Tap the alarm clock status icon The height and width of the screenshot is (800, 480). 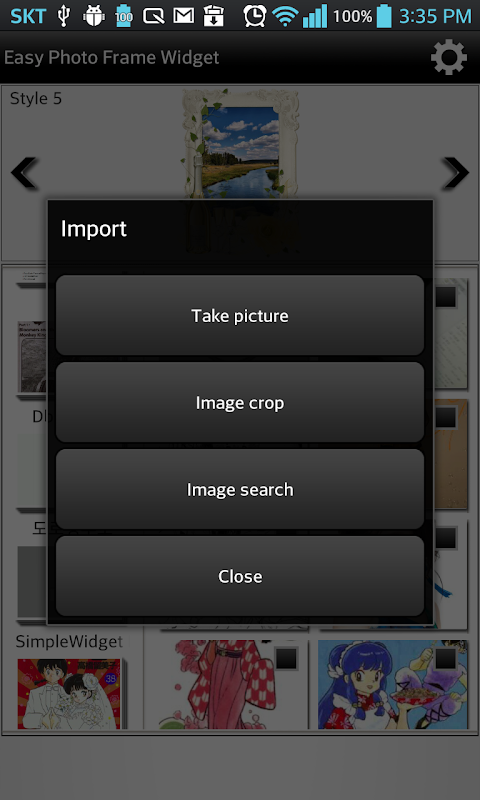point(255,16)
